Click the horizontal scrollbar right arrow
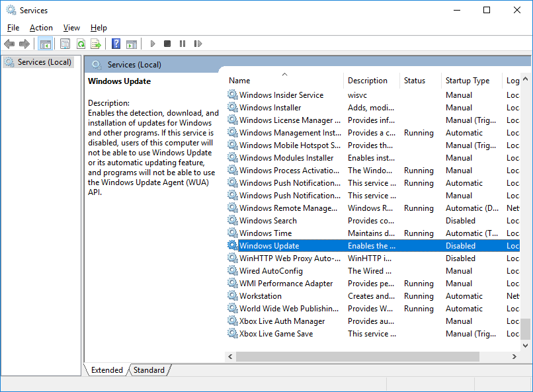Image resolution: width=533 pixels, height=392 pixels. pos(514,356)
